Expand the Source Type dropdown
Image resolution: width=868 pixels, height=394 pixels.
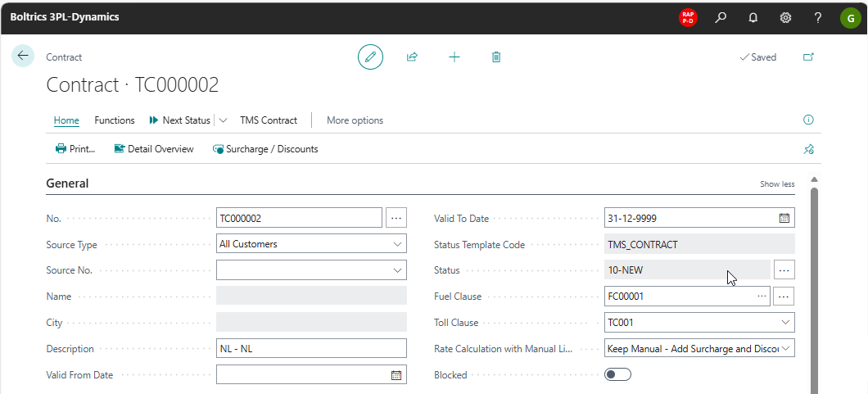398,244
